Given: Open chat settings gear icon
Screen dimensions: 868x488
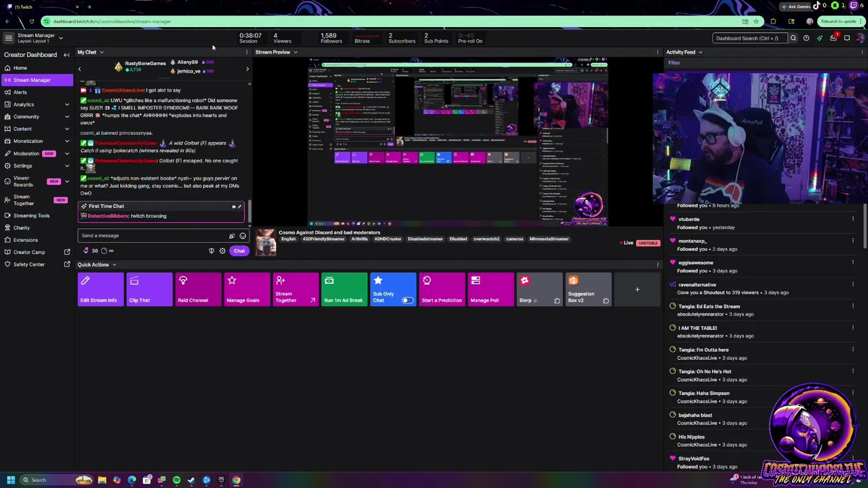Looking at the screenshot, I should [x=222, y=251].
